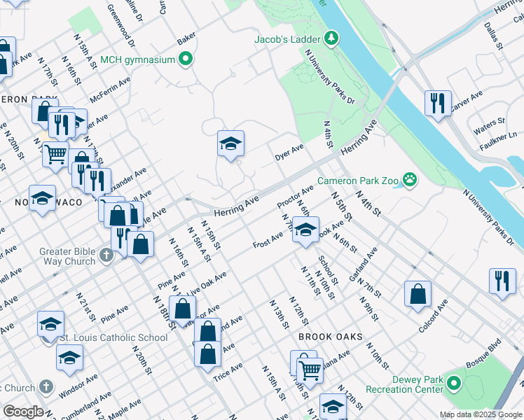Click the Dyer Ave street label
Viewport: 524px width, 420px height.
click(x=289, y=152)
